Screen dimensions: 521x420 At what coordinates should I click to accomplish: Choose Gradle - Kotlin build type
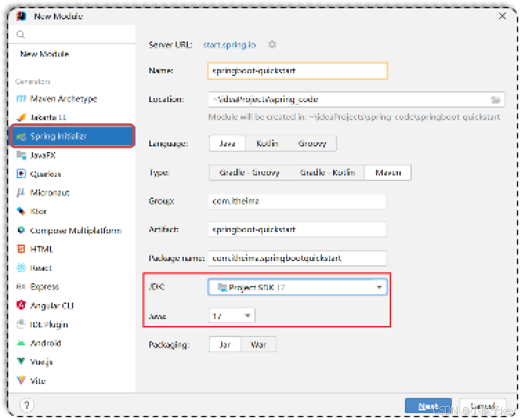point(328,173)
